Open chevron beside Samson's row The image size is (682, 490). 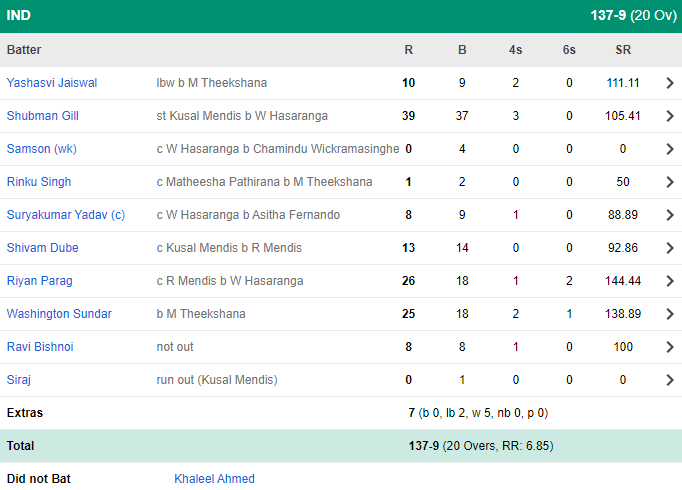(x=670, y=149)
